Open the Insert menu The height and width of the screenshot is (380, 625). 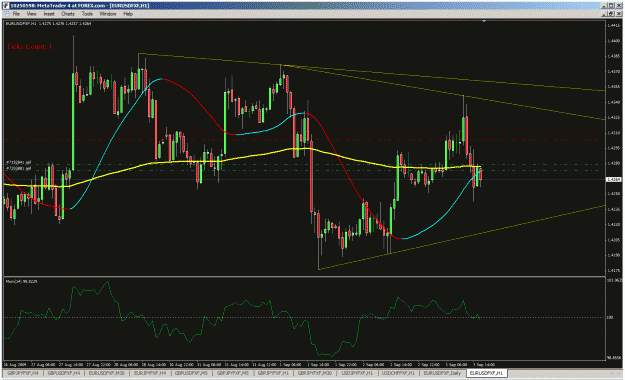[x=49, y=14]
